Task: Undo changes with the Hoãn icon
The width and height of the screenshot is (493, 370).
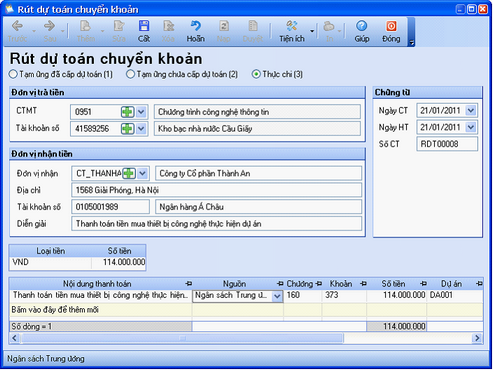Action: (195, 26)
